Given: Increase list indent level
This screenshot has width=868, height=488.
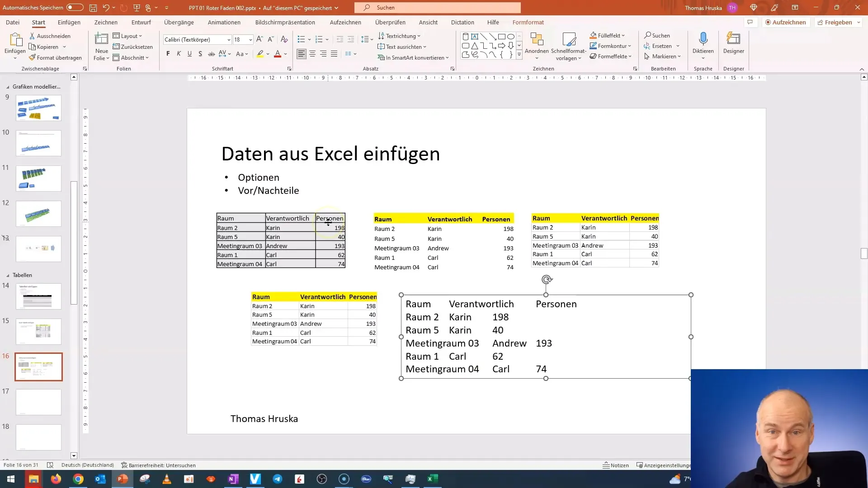Looking at the screenshot, I should (351, 39).
